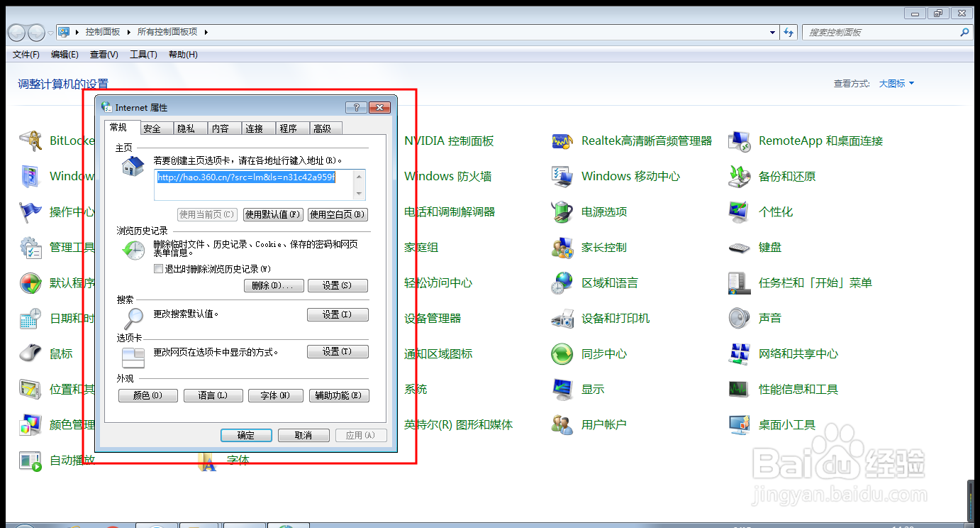Toggle delete browsing history on exit checkbox
Screen dimensions: 980x528
[x=158, y=269]
